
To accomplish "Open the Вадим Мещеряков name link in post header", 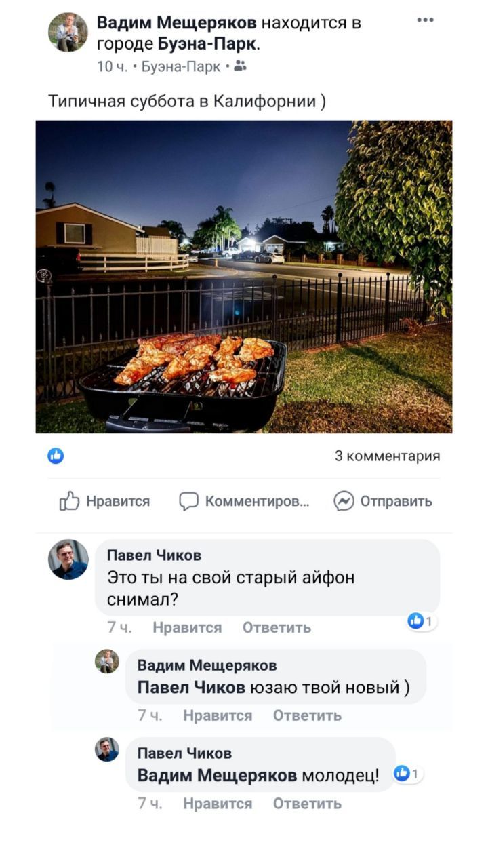I will (x=177, y=22).
